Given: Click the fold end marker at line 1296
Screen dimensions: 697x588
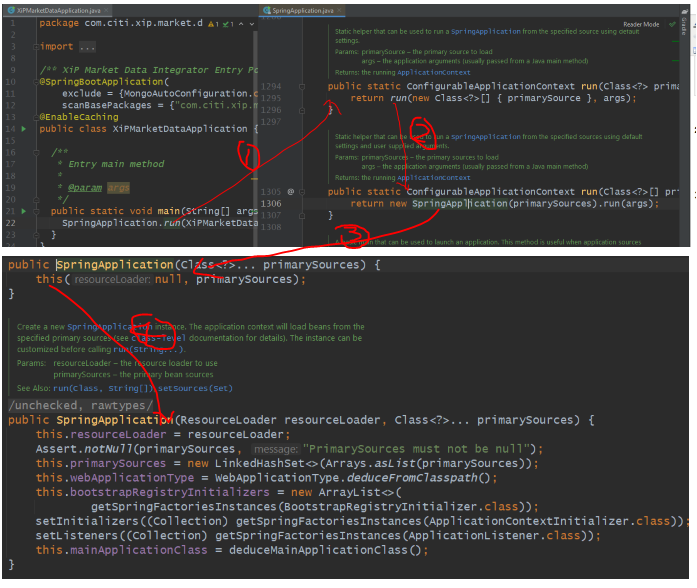Looking at the screenshot, I should click(302, 110).
